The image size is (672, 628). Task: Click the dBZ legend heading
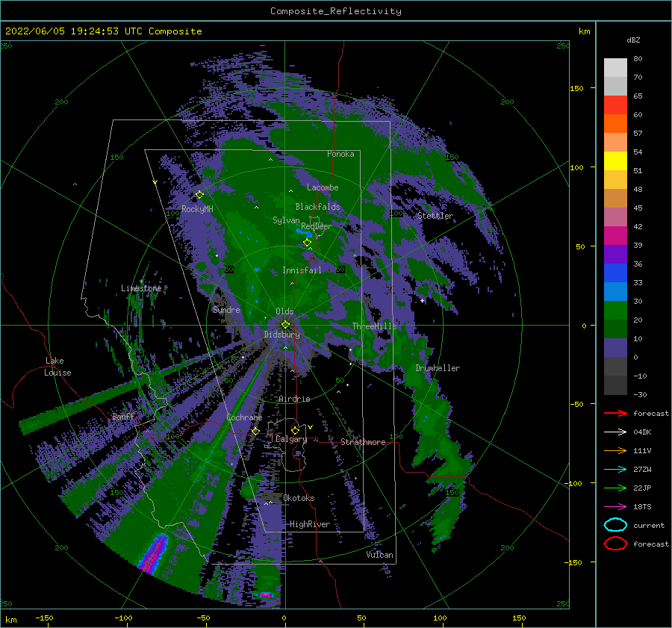633,40
